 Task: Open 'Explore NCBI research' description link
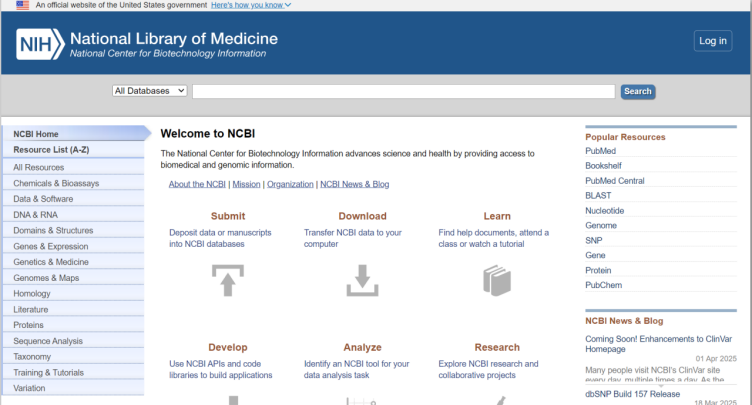pyautogui.click(x=488, y=369)
